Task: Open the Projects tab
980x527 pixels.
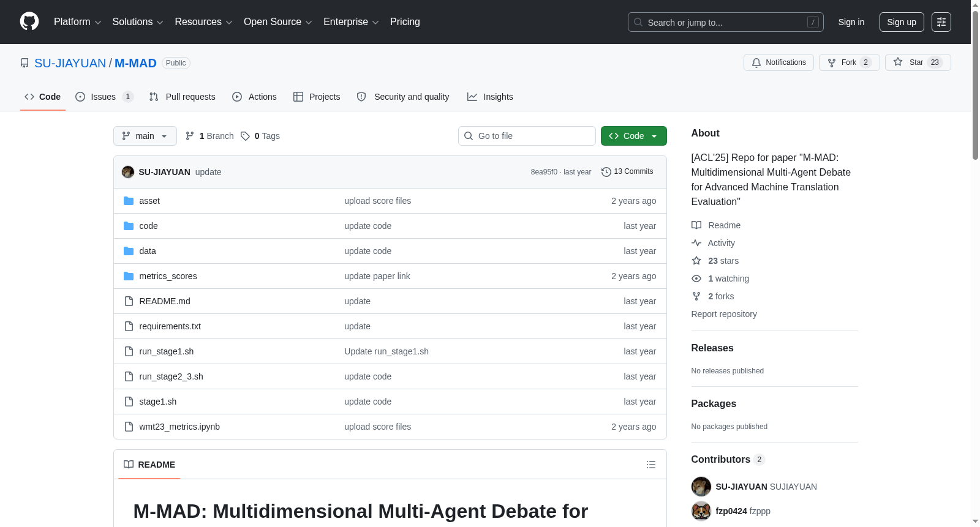Action: [x=317, y=97]
